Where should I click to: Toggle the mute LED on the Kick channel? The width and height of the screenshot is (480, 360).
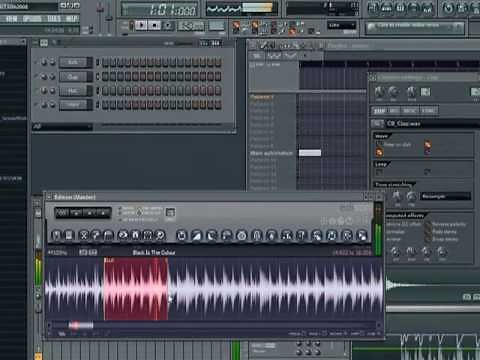coord(36,62)
